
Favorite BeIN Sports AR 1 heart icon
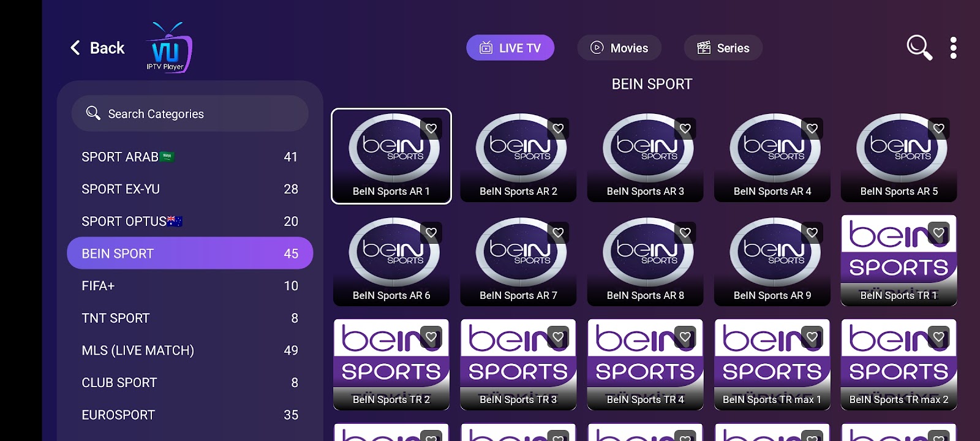point(431,129)
